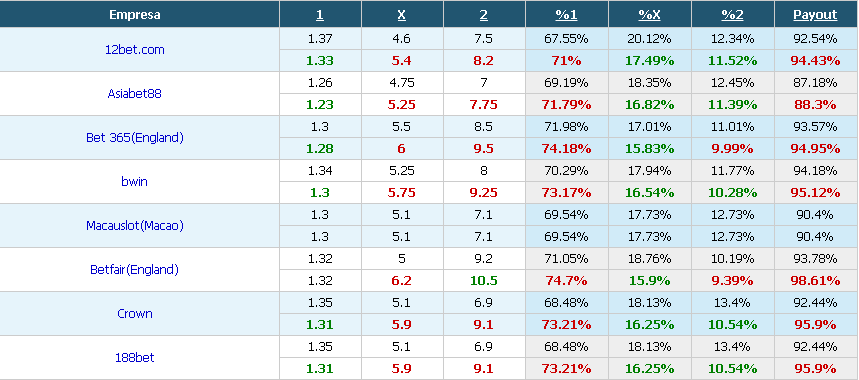This screenshot has height=380, width=859.
Task: Click the Bet 365(England) link
Action: tap(135, 137)
